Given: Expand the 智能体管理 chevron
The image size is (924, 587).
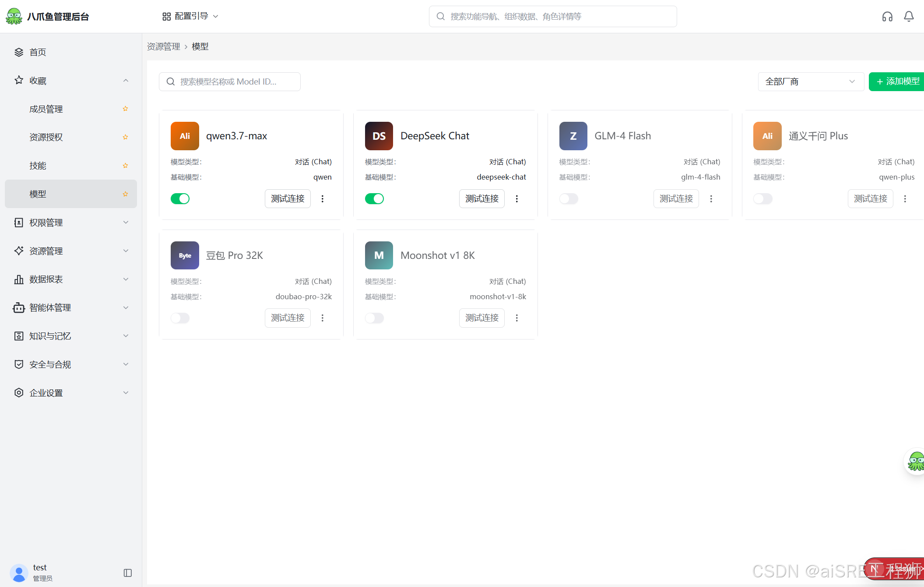Looking at the screenshot, I should point(126,308).
